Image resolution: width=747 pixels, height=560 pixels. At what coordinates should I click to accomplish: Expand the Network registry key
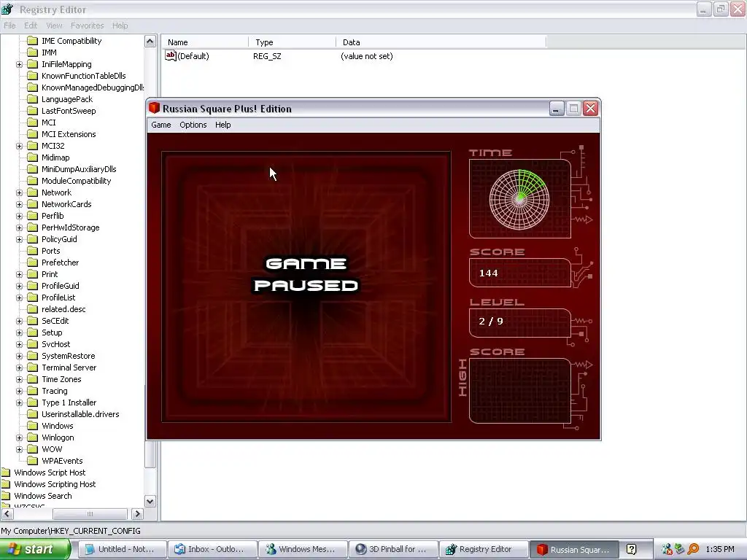pyautogui.click(x=19, y=192)
